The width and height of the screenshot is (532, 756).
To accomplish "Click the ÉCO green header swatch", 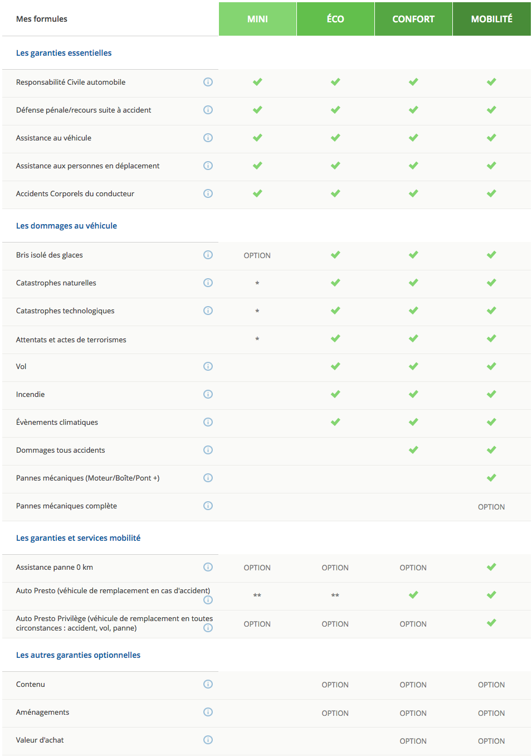I will click(335, 19).
